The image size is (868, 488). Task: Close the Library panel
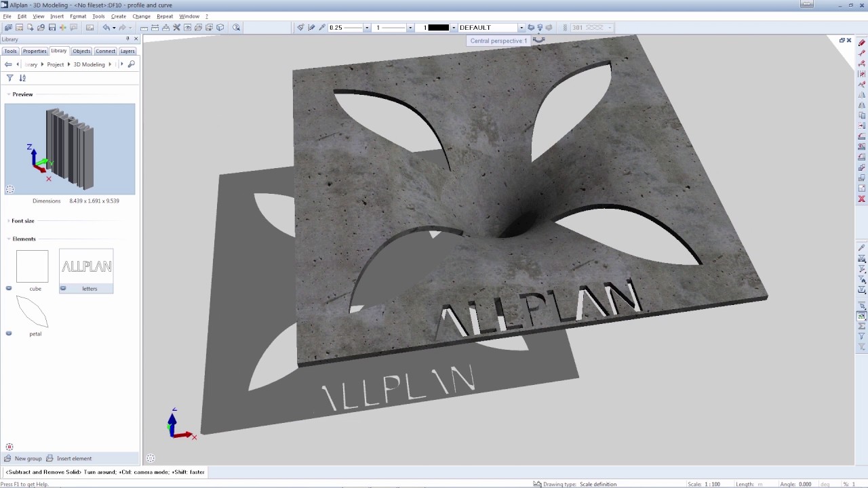coord(136,39)
